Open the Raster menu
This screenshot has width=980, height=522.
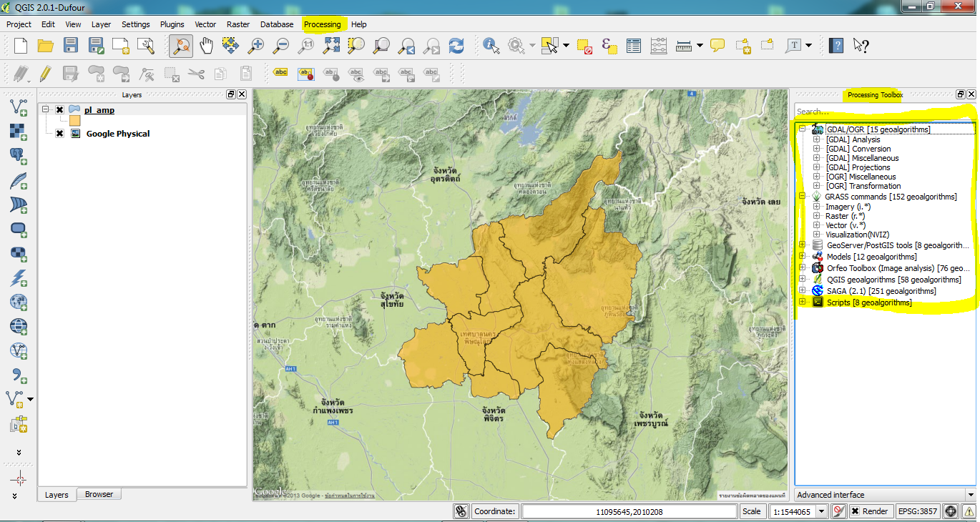(x=238, y=24)
